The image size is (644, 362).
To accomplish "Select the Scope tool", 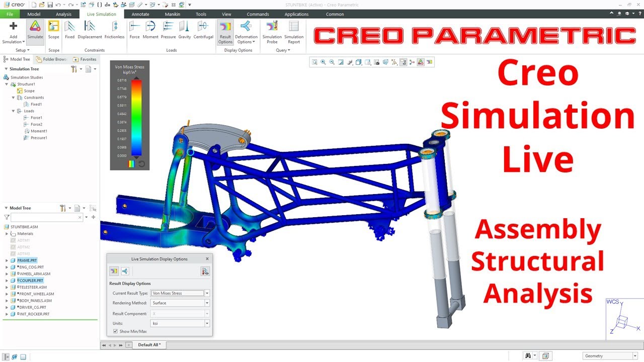I will [x=54, y=31].
